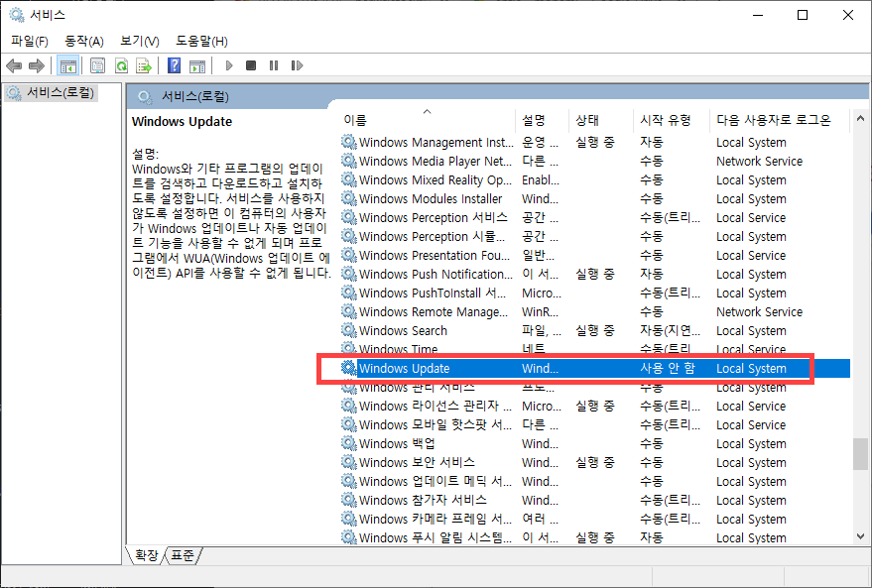The width and height of the screenshot is (872, 588).
Task: Click 자동(지연... startup type of Windows Search
Action: click(x=671, y=330)
